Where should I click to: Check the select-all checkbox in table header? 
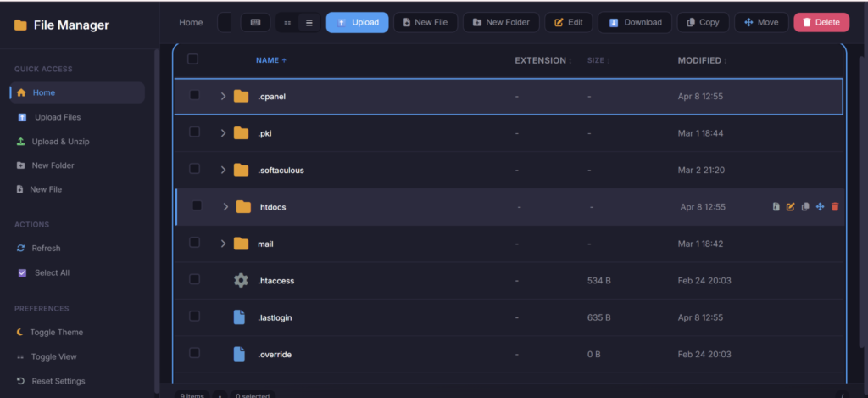pos(192,59)
